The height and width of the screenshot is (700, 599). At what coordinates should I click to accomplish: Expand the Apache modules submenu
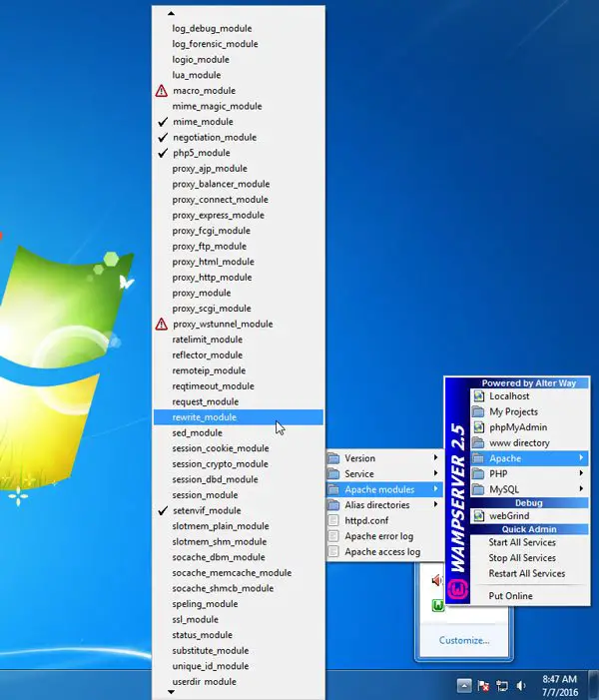point(384,489)
